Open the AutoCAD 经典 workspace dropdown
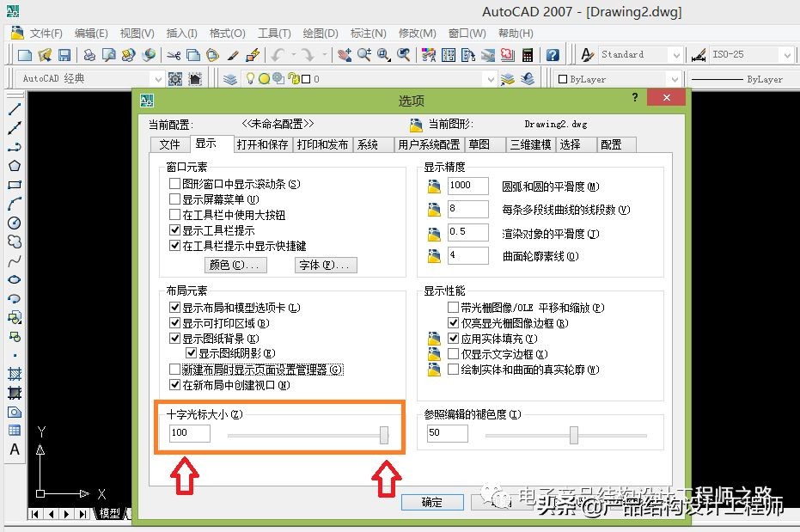The height and width of the screenshot is (532, 800). 157,79
